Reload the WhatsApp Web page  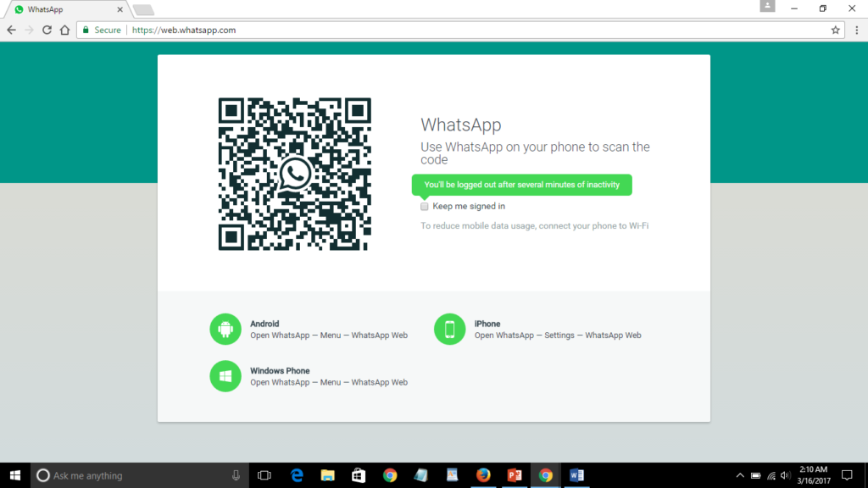pyautogui.click(x=47, y=30)
